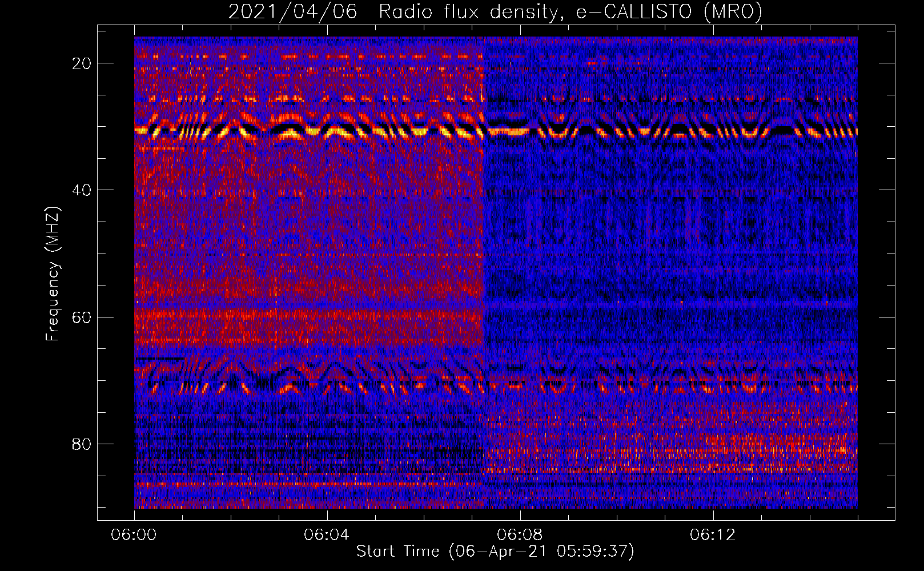Click the '40' frequency tick label
This screenshot has width=924, height=571.
coord(82,190)
